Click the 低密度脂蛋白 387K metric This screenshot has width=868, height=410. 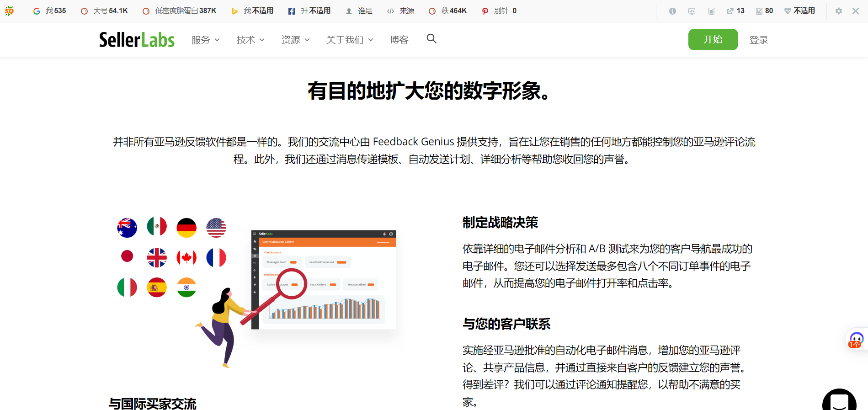point(180,11)
